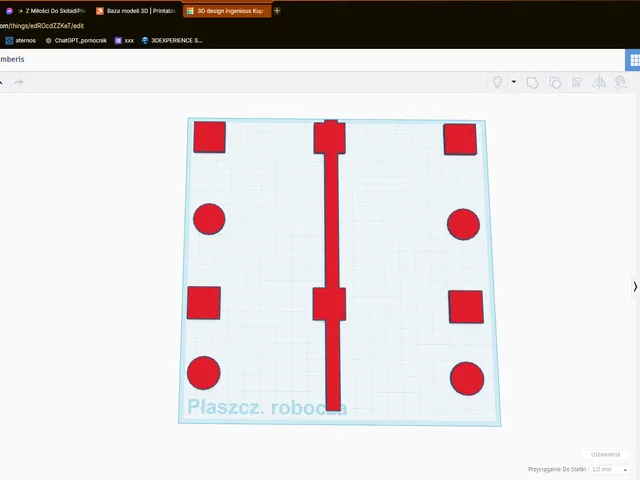
Task: Click the blue 3D design grid button
Action: coord(633,60)
